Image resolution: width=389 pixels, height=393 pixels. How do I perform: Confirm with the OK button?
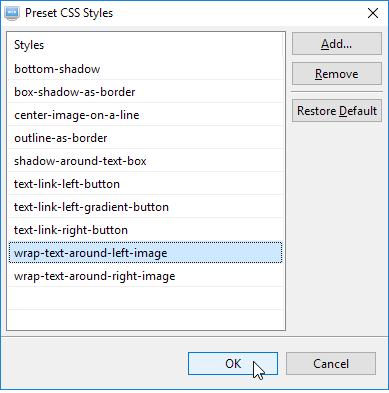click(x=233, y=363)
